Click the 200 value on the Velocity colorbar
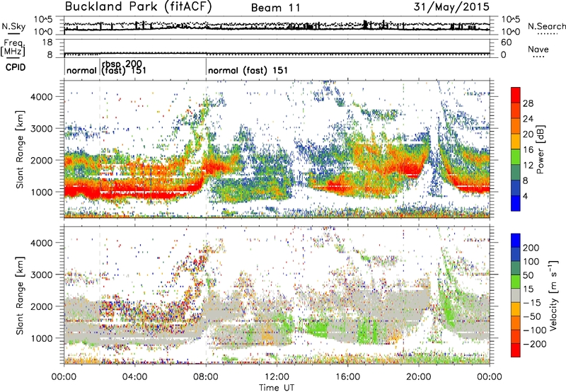 point(531,248)
